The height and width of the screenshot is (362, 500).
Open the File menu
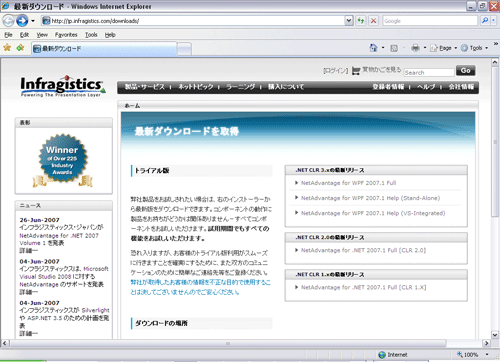pos(8,35)
